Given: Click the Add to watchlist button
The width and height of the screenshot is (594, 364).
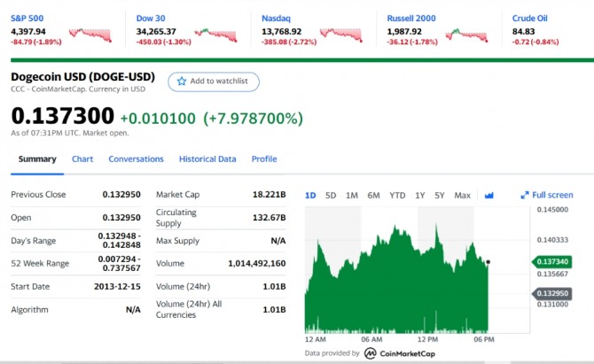Looking at the screenshot, I should [214, 81].
